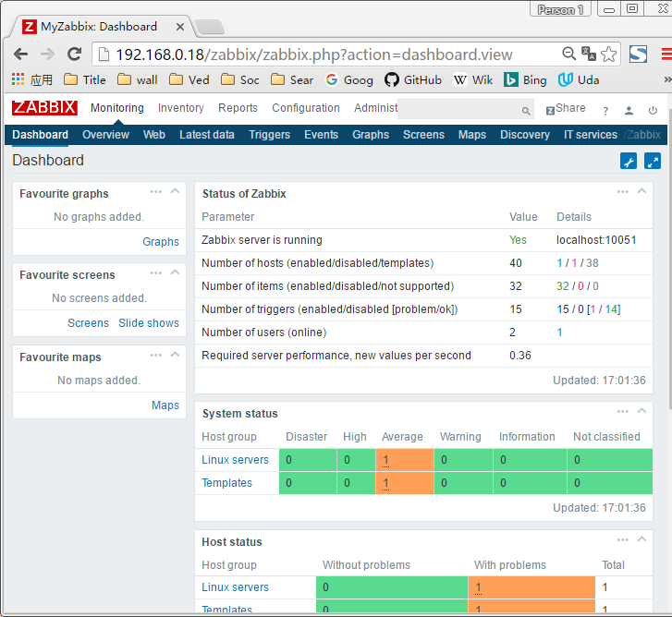
Task: Click the browser forward arrow
Action: coord(47,54)
